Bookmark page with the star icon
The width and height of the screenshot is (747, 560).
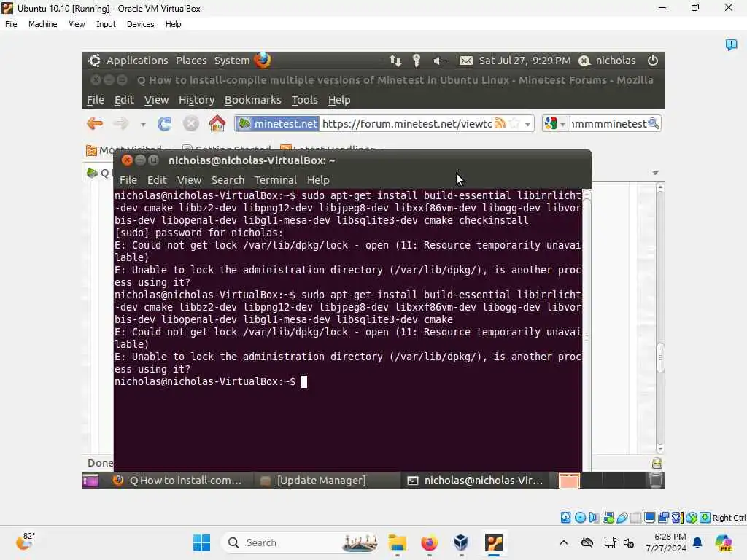coord(514,124)
